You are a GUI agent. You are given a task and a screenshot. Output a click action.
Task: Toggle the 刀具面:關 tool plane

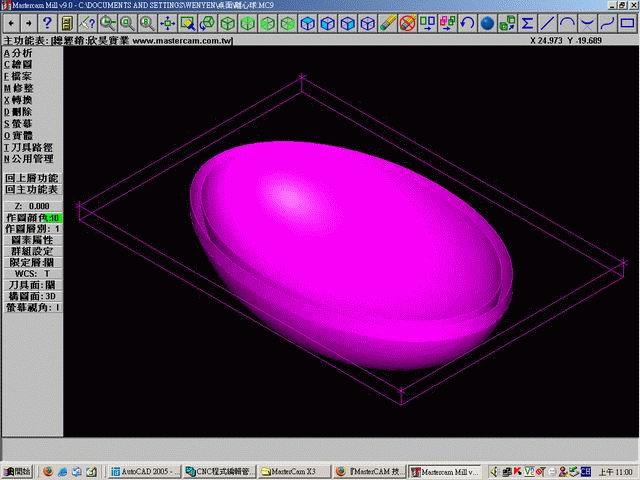coord(32,285)
